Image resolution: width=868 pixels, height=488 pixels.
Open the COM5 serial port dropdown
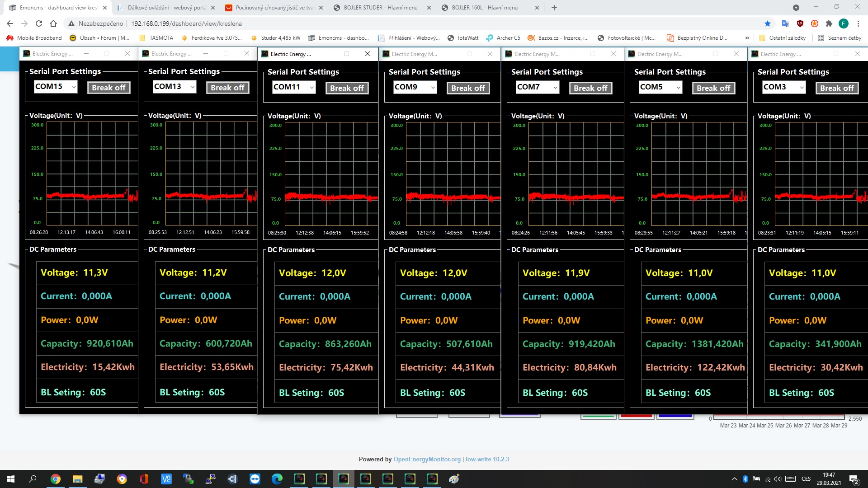click(x=678, y=87)
